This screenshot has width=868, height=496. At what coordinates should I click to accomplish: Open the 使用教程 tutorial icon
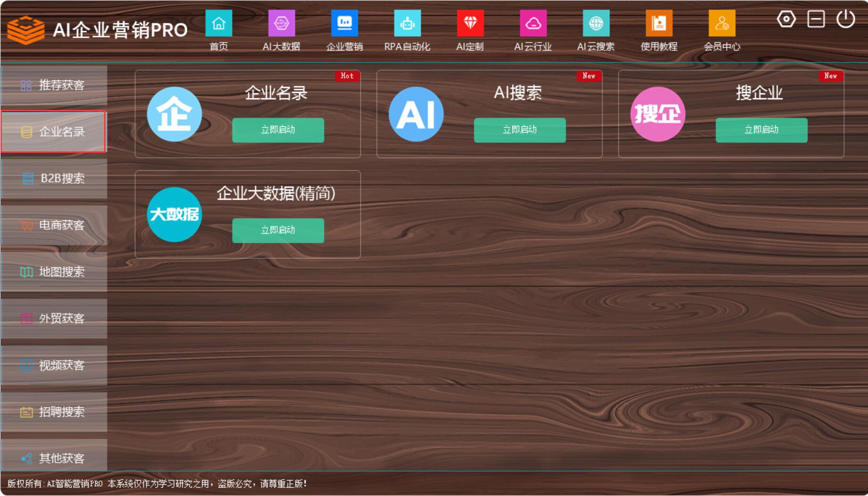click(x=659, y=24)
